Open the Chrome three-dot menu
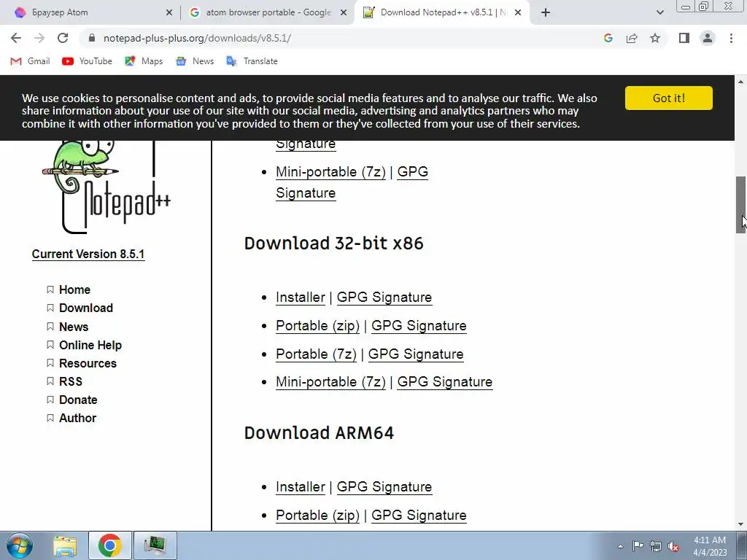 (x=731, y=38)
